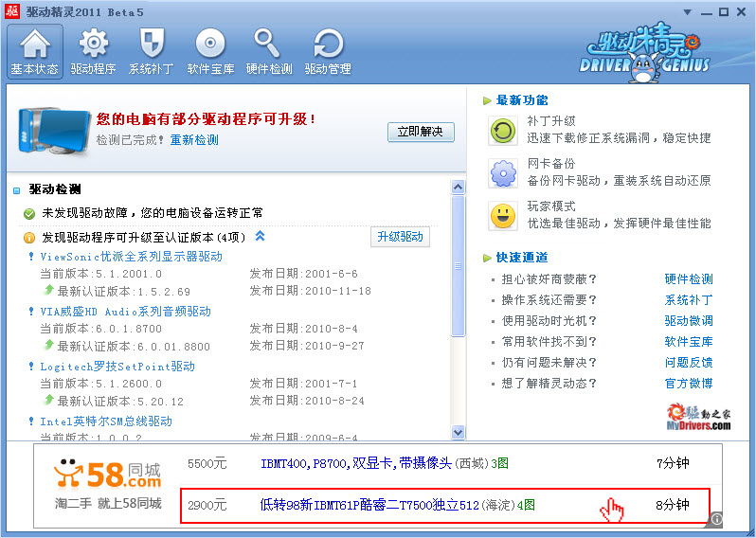This screenshot has width=756, height=538.
Task: Click the exclamation icon beside ViewSonic driver
Action: pos(31,257)
